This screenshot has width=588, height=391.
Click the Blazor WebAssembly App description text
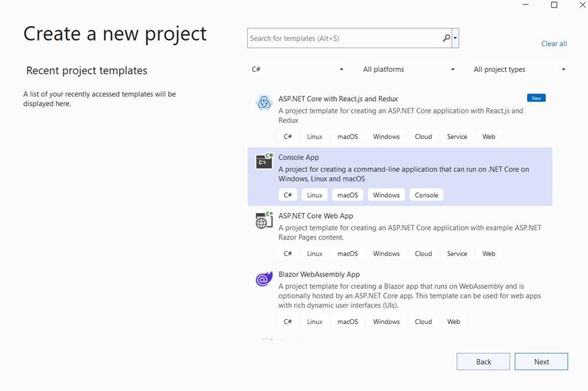[x=410, y=295]
